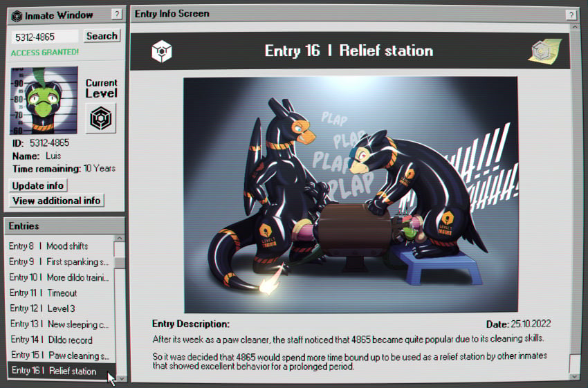
Task: Click the Current Level hexagon badge
Action: click(x=101, y=118)
